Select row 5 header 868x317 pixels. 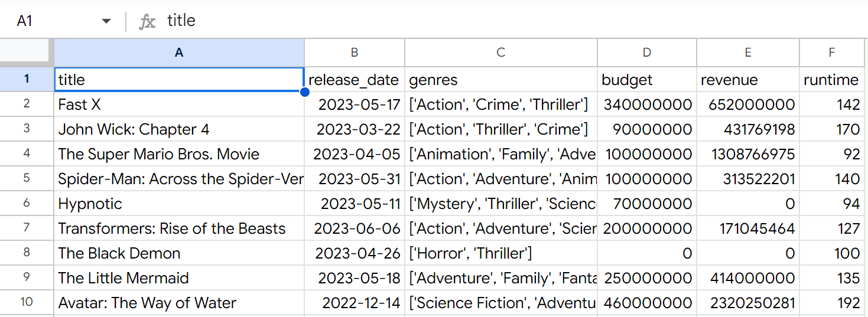[x=27, y=178]
